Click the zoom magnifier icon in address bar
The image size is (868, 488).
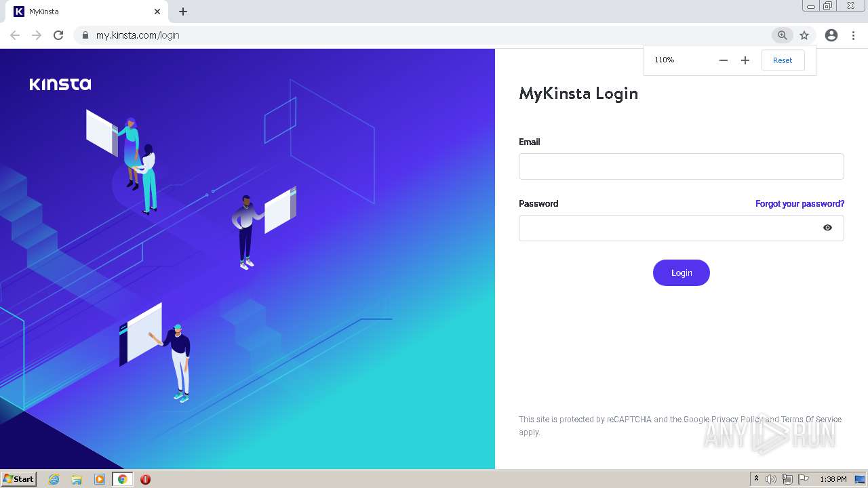[782, 35]
